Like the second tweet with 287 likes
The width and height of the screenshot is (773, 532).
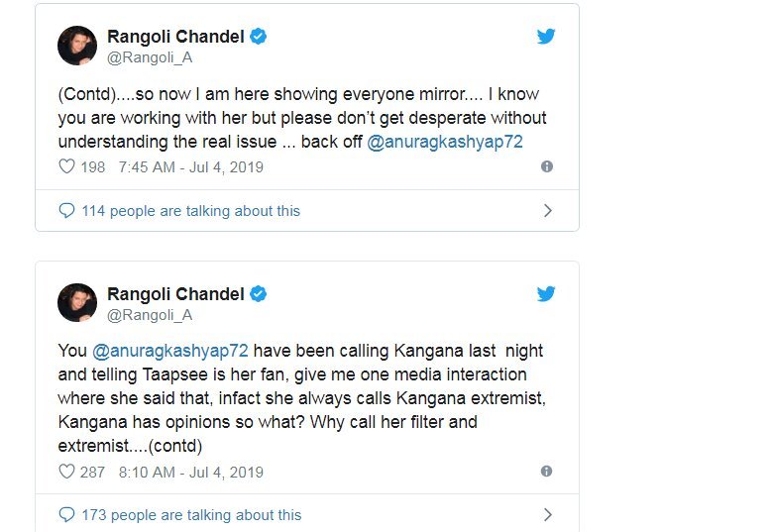point(67,472)
